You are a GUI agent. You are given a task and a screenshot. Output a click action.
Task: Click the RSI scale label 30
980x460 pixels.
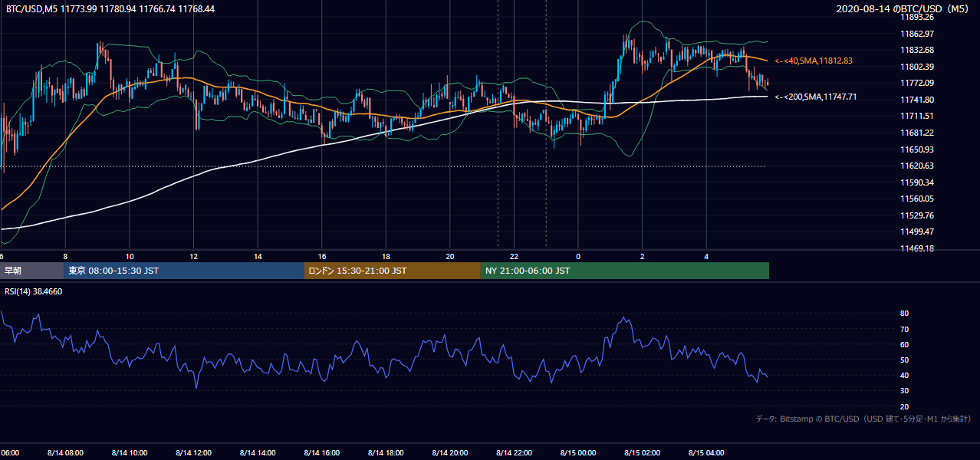point(904,391)
